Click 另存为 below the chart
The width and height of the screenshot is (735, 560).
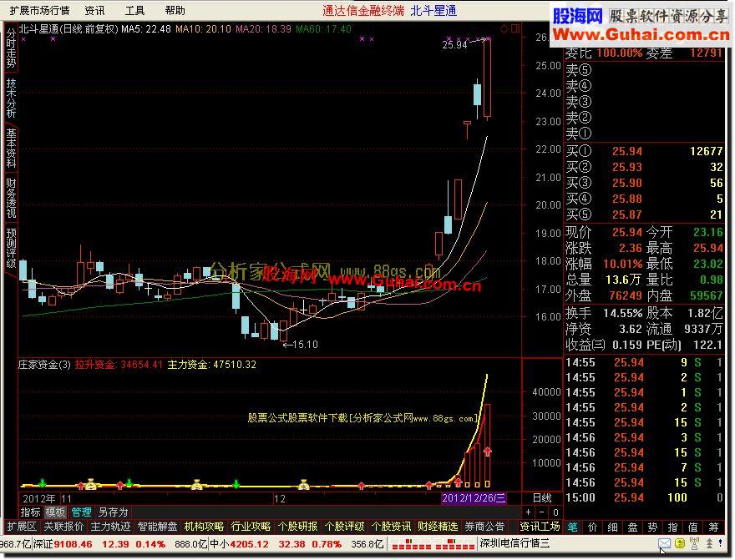coord(113,512)
